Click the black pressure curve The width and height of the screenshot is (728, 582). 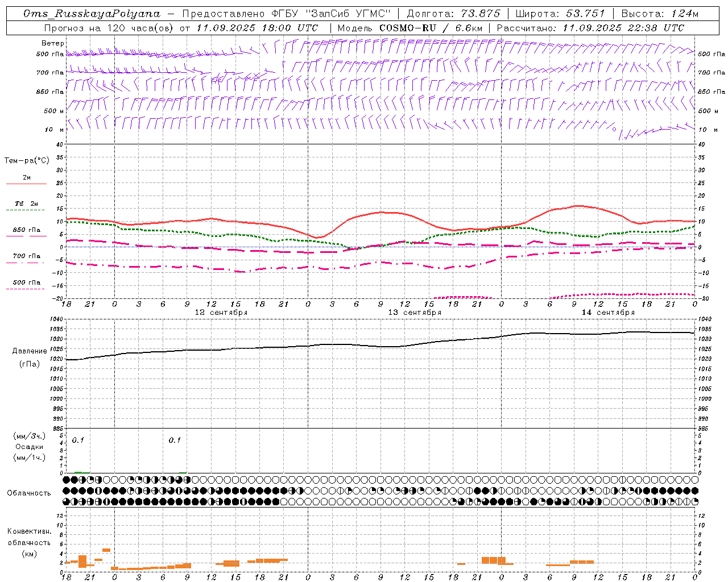(380, 346)
